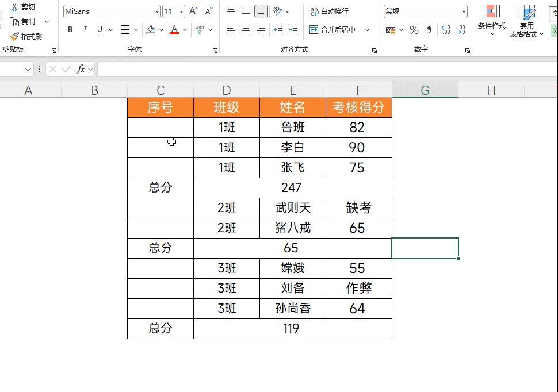
Task: Open the font size 11 dropdown
Action: pos(181,11)
